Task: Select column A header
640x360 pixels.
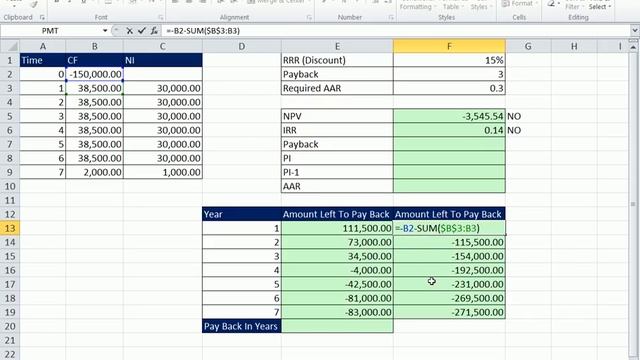Action: click(42, 46)
